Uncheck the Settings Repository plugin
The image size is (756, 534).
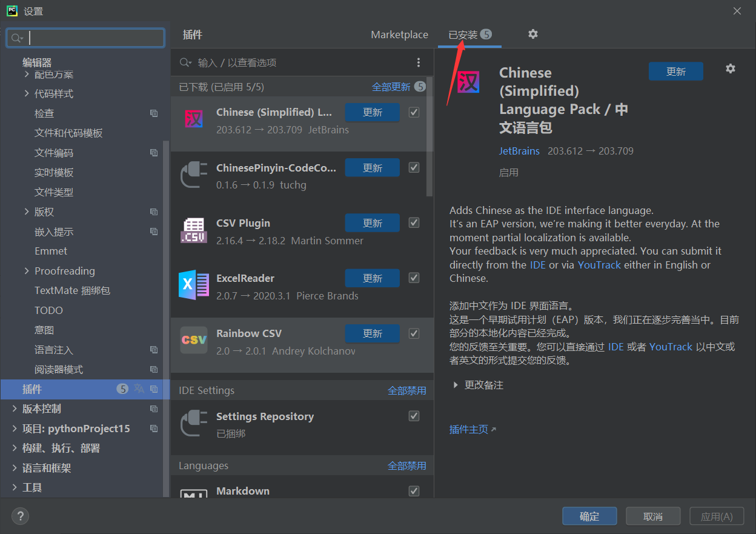[x=414, y=416]
